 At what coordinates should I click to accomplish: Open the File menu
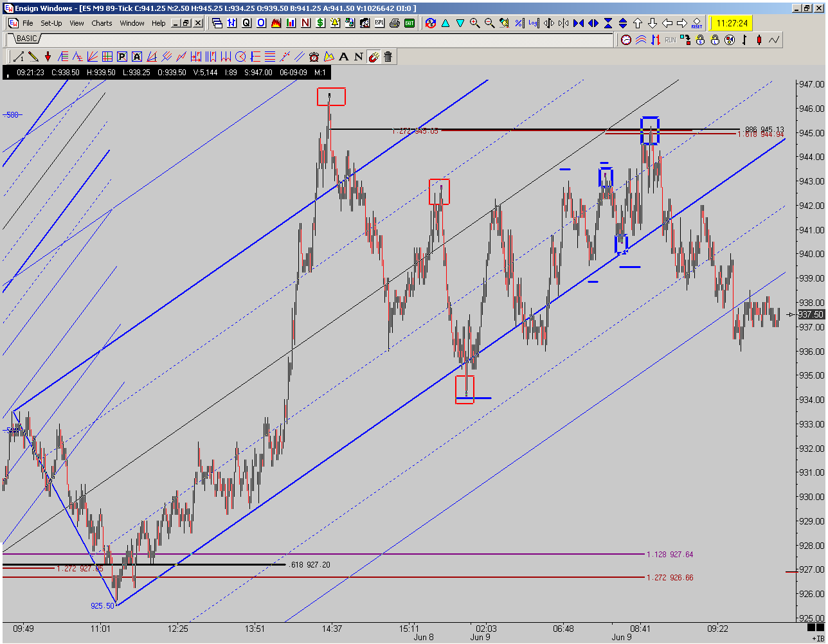(28, 23)
